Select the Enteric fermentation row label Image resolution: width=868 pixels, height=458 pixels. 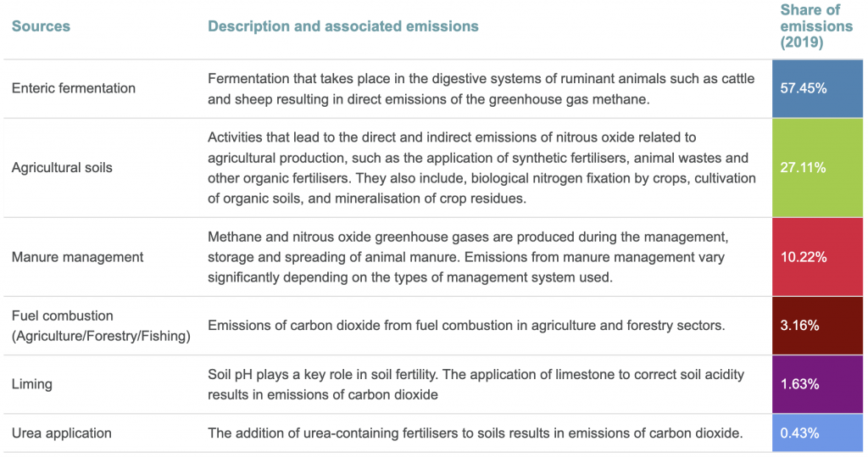point(74,88)
